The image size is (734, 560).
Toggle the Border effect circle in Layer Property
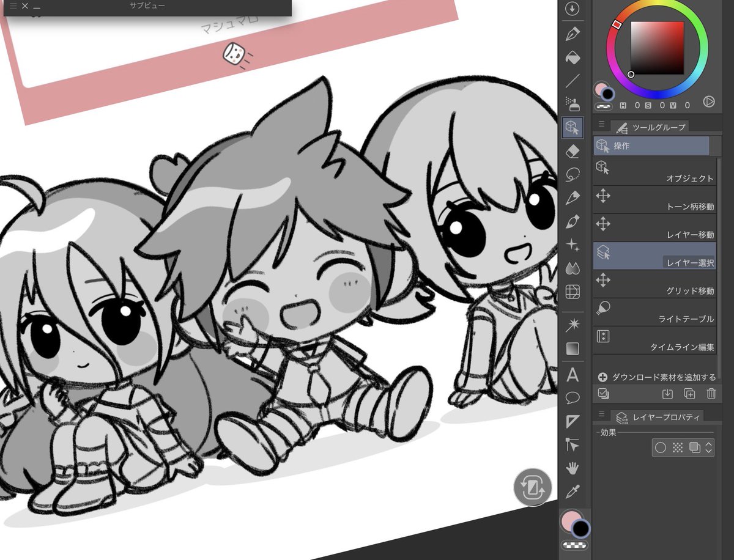[x=661, y=448]
